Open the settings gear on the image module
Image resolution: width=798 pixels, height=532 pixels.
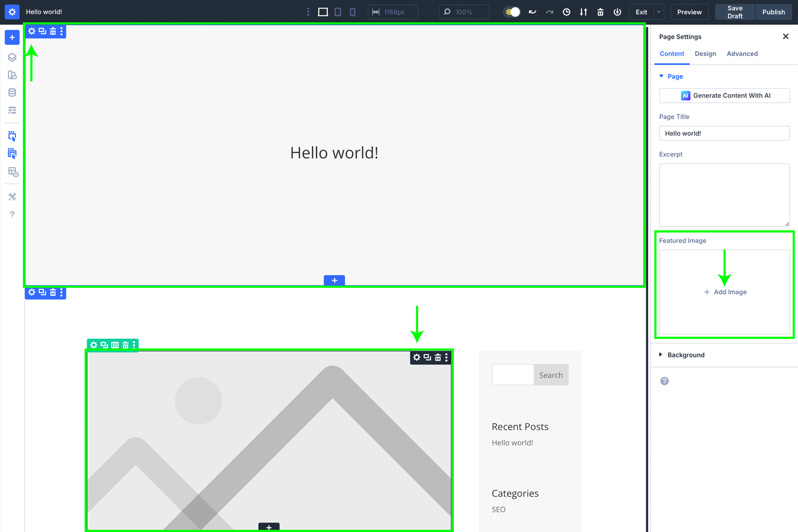pos(416,357)
